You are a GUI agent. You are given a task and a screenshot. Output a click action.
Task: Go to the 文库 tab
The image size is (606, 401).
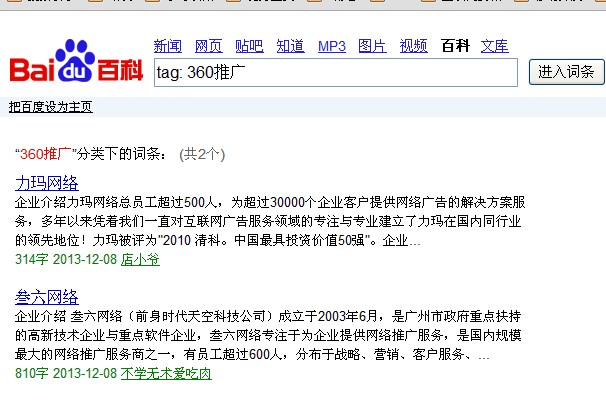[x=494, y=46]
